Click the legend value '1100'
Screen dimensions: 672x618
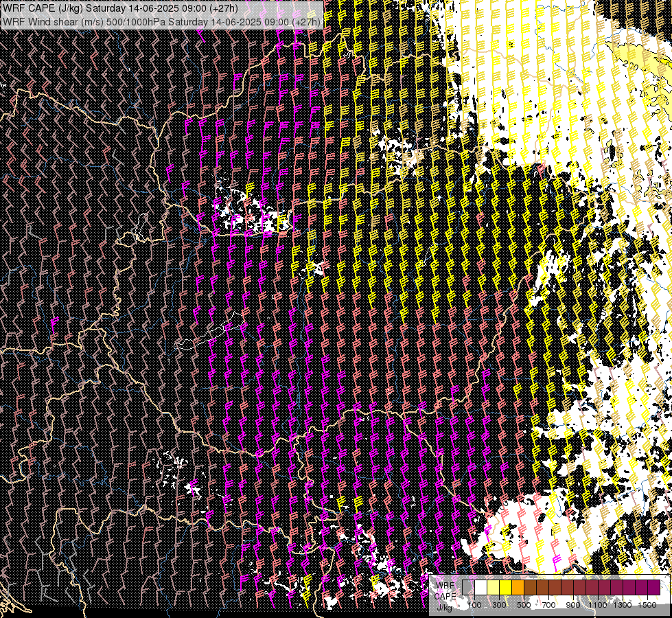(598, 605)
